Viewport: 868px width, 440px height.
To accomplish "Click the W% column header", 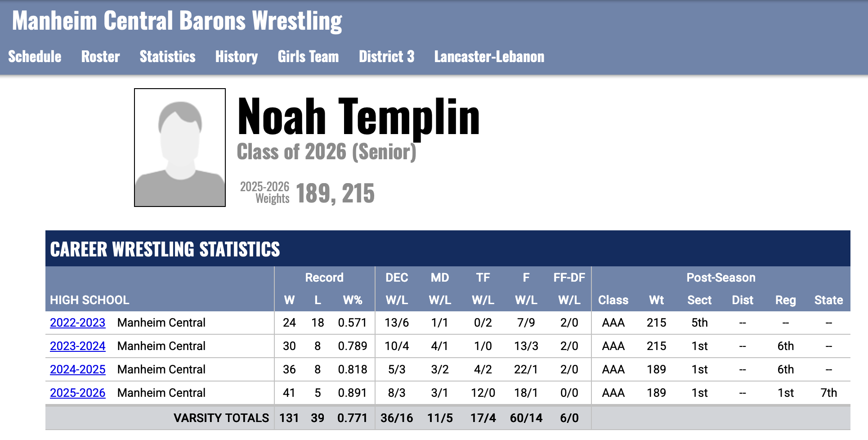I will pos(353,300).
